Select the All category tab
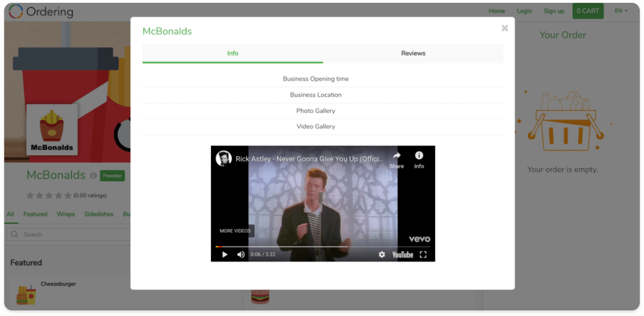This screenshot has width=644, height=316. (x=10, y=214)
